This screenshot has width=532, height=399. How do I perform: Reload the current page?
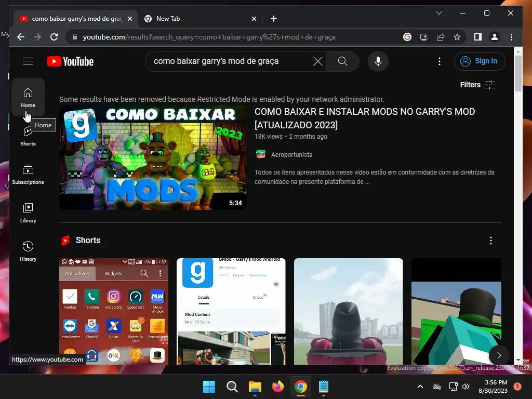pyautogui.click(x=54, y=37)
